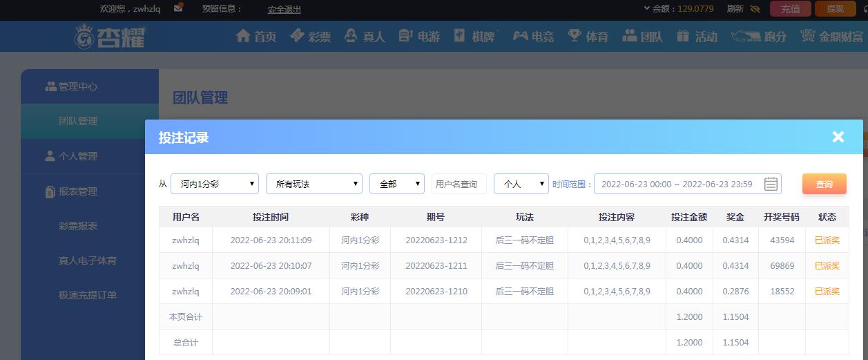This screenshot has width=868, height=360.
Task: Click the 投注金额 column header
Action: pyautogui.click(x=689, y=217)
